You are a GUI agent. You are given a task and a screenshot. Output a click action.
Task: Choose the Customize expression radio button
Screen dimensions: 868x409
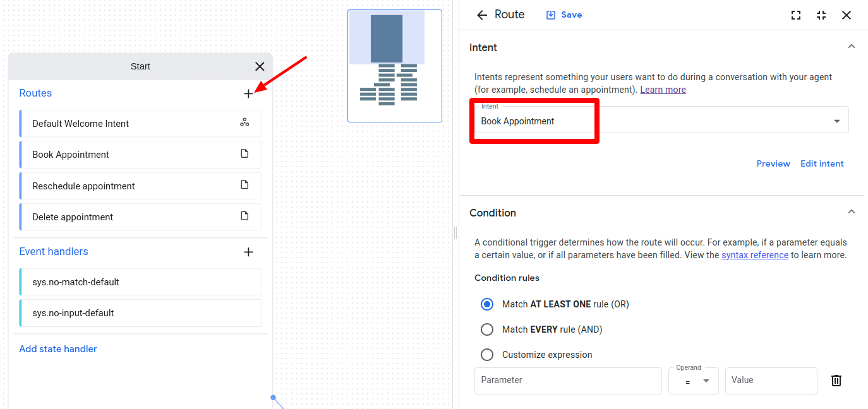(487, 355)
